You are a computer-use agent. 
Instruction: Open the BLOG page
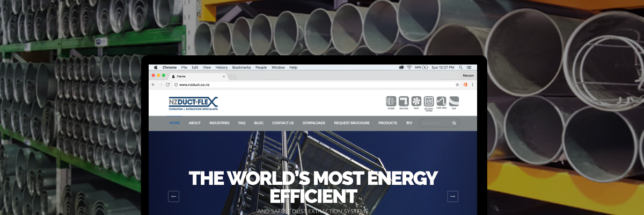[259, 123]
